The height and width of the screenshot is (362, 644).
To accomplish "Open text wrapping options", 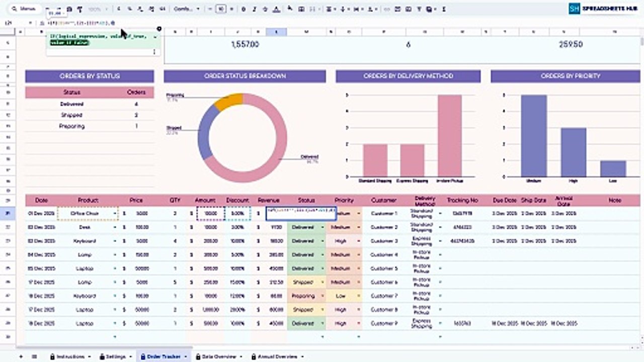I will (358, 9).
